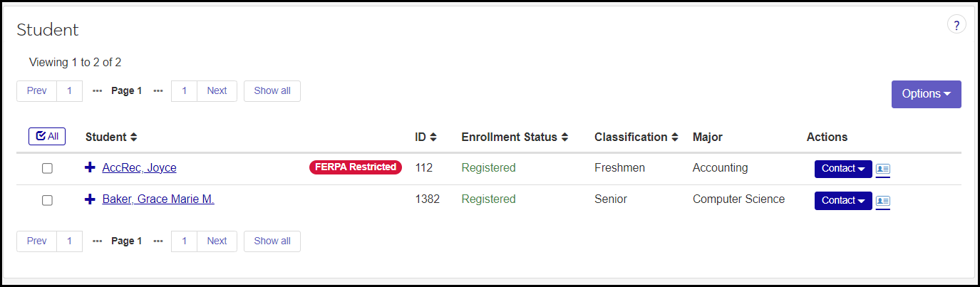This screenshot has width=980, height=287.
Task: Open ID card icon for AccRec, Joyce
Action: click(883, 169)
